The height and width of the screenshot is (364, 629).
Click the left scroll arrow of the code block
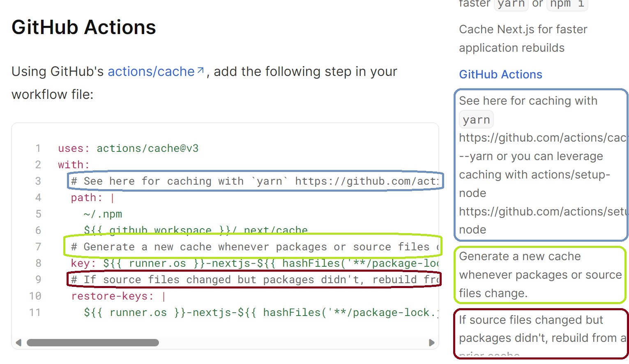(x=18, y=342)
